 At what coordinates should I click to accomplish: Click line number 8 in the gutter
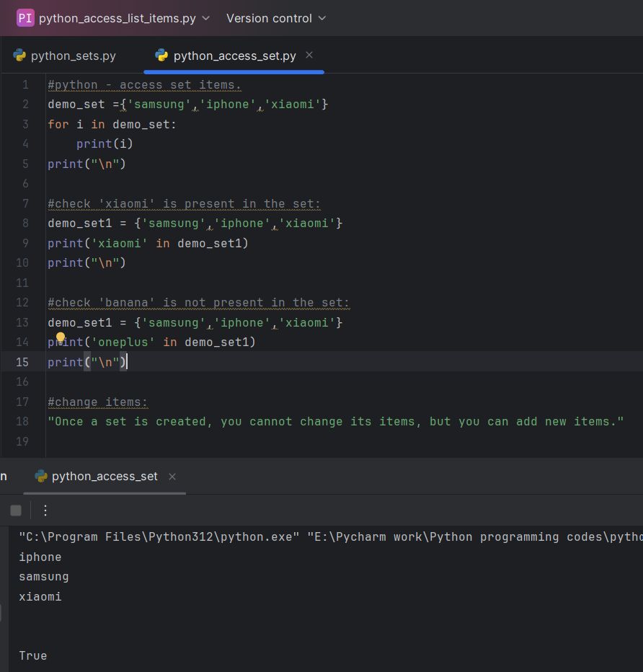pyautogui.click(x=25, y=224)
